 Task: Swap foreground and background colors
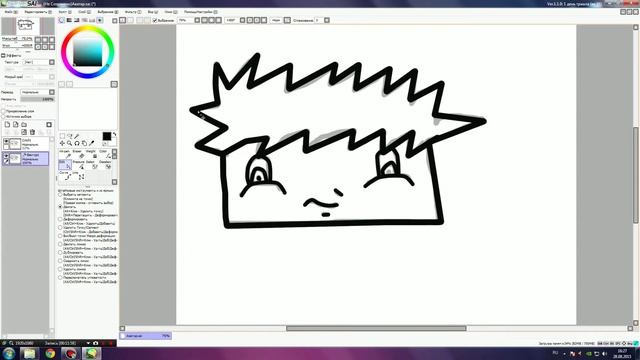[114, 134]
